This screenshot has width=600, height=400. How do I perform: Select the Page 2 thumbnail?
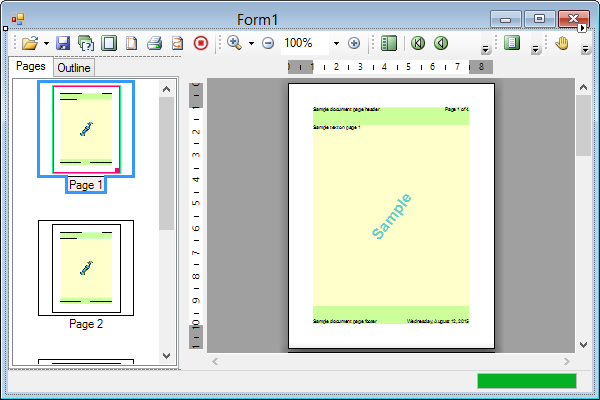coord(86,268)
